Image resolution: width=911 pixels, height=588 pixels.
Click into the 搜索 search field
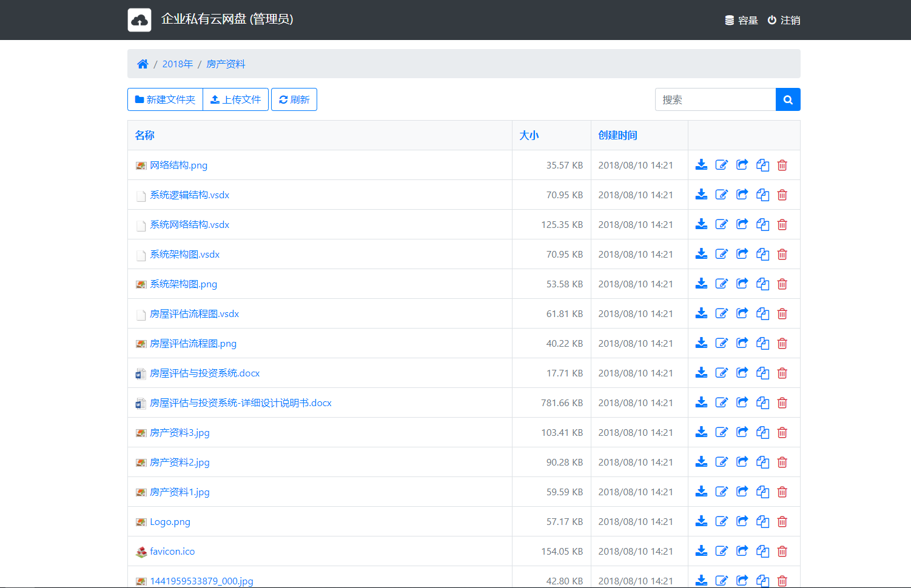tap(715, 100)
